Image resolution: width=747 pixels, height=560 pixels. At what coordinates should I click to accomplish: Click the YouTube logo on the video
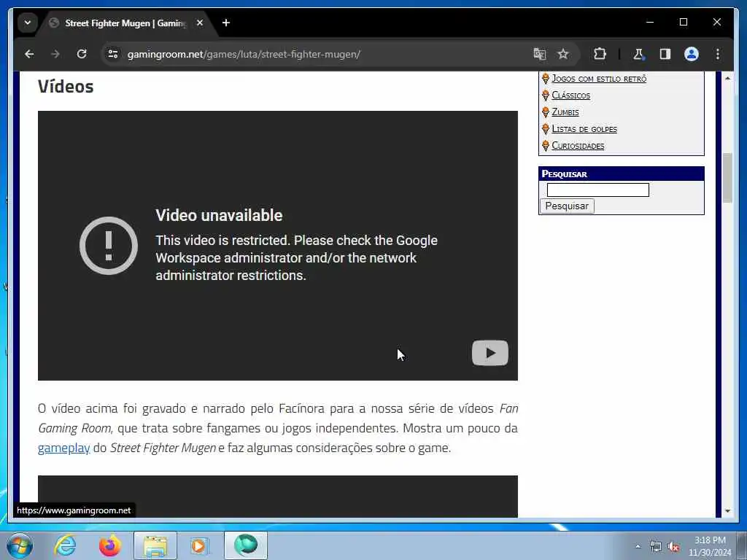point(489,353)
